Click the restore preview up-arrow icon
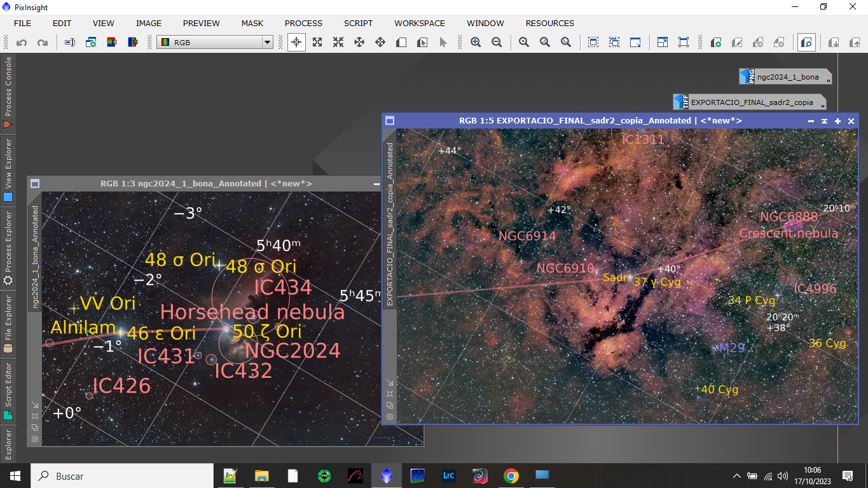The image size is (868, 488). (855, 43)
